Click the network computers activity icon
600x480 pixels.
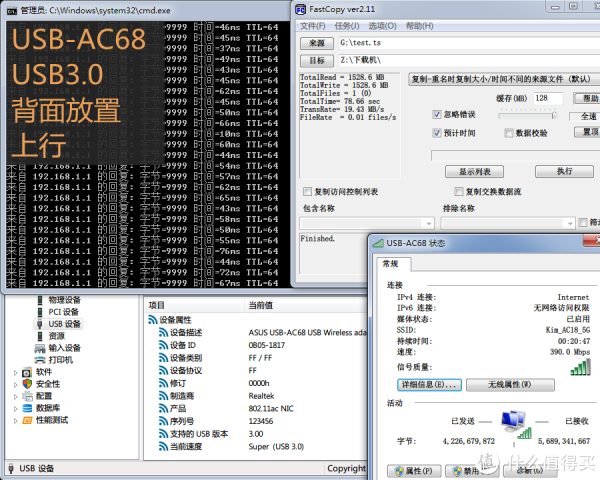pos(516,424)
